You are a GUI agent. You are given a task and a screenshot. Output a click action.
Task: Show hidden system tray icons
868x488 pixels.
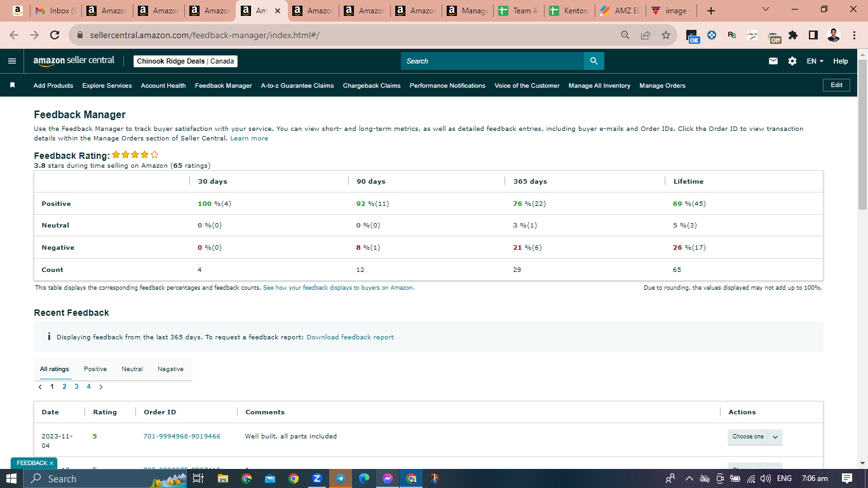point(689,478)
